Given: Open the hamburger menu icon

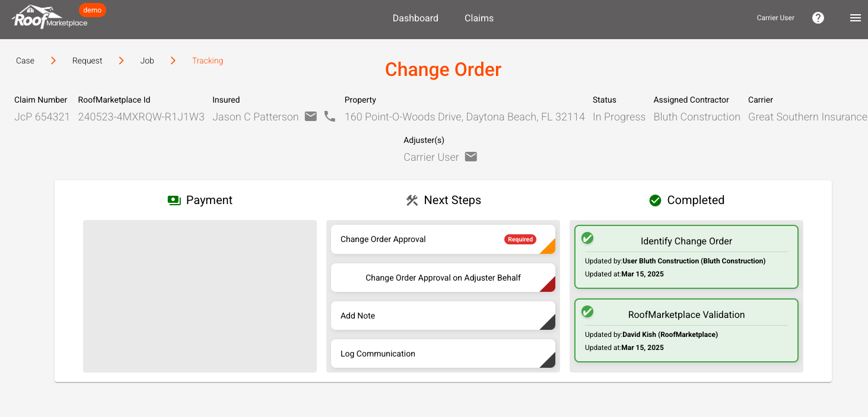Looking at the screenshot, I should tap(855, 18).
